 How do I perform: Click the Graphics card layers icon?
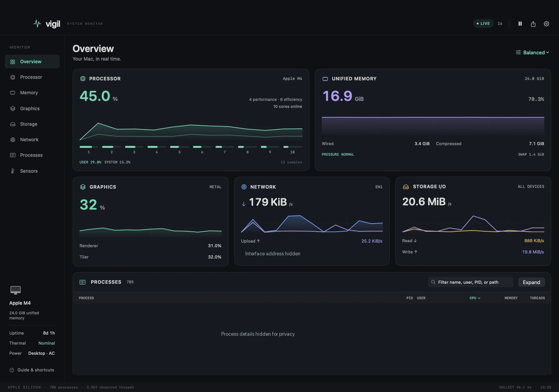[x=83, y=187]
